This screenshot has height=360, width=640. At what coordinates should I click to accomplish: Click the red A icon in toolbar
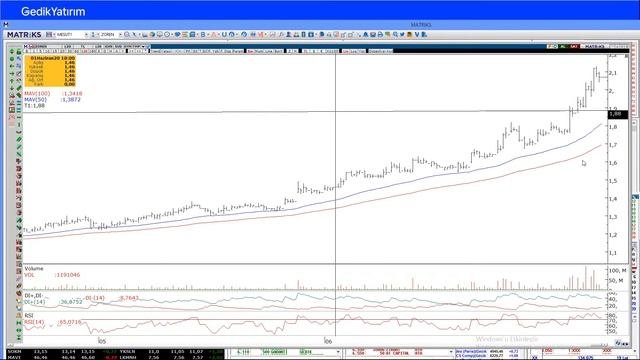click(x=214, y=35)
